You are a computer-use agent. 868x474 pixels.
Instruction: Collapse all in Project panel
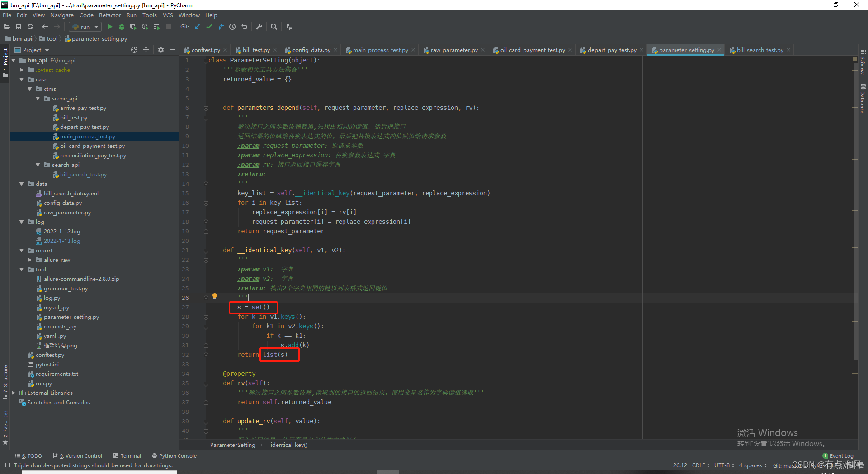146,50
